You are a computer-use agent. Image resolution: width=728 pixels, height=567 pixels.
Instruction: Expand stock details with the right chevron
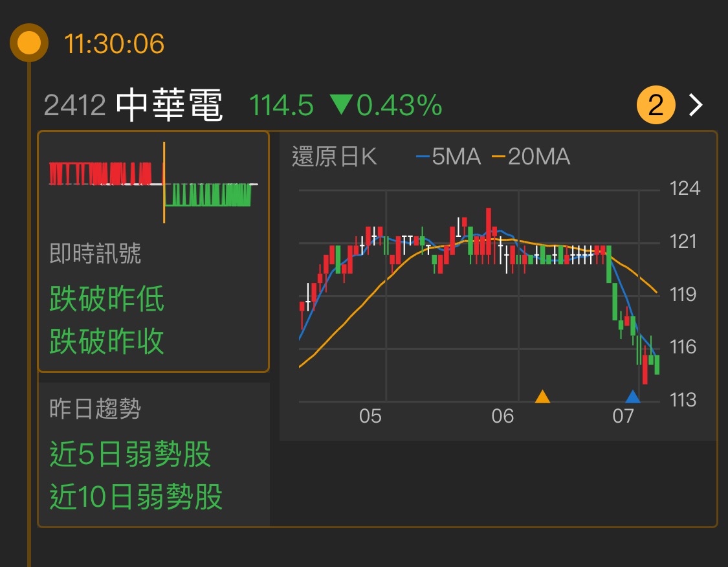(694, 104)
